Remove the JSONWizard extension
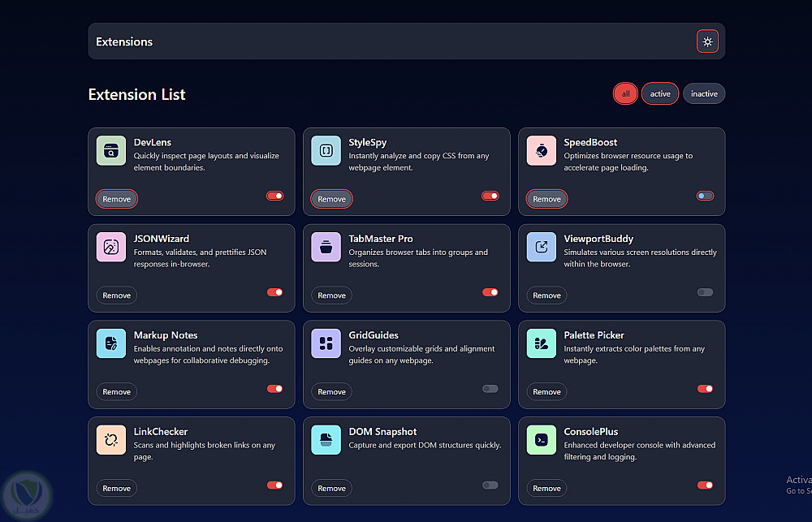This screenshot has width=812, height=522. click(116, 296)
